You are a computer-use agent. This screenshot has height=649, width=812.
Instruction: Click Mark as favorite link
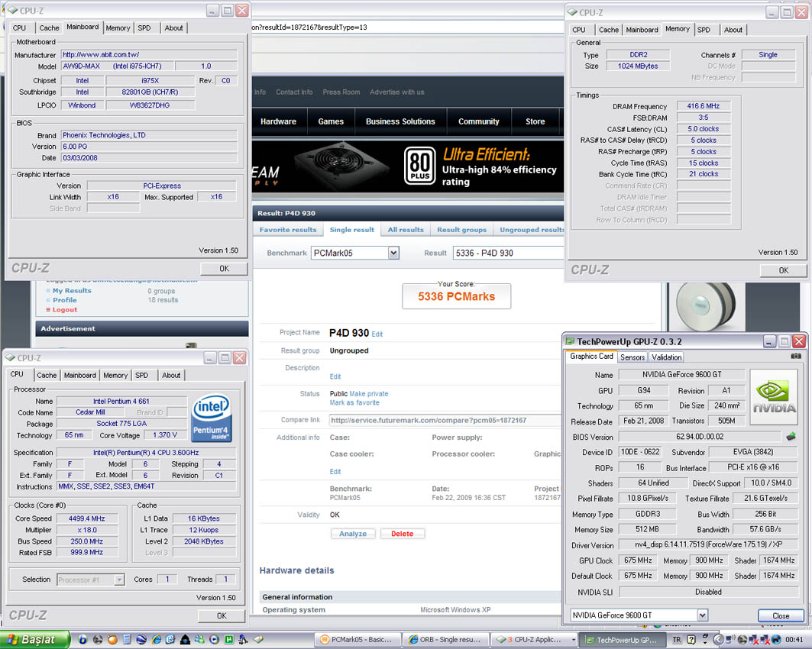(354, 402)
